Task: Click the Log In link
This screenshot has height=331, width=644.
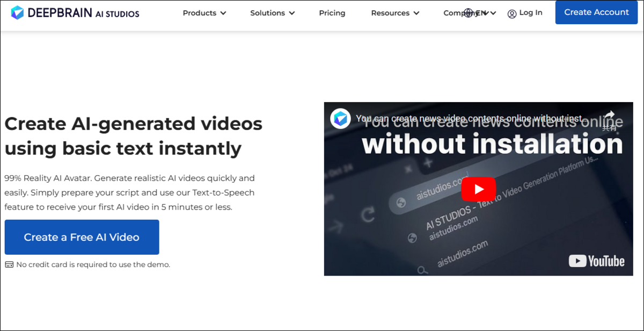Action: (x=531, y=12)
